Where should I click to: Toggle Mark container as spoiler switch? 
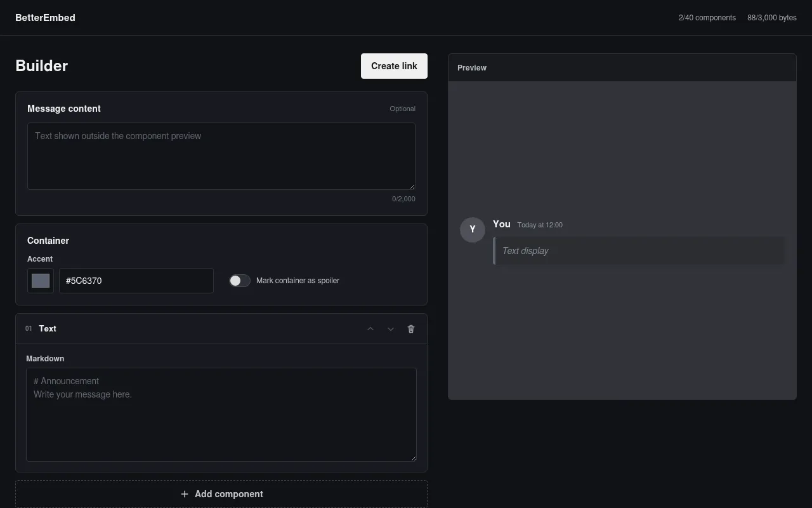240,281
